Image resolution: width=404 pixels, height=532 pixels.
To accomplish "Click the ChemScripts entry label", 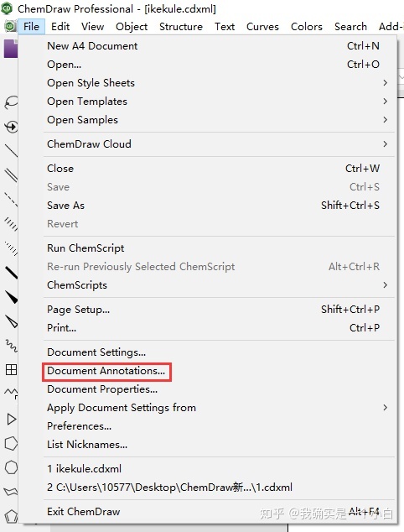I will 77,285.
